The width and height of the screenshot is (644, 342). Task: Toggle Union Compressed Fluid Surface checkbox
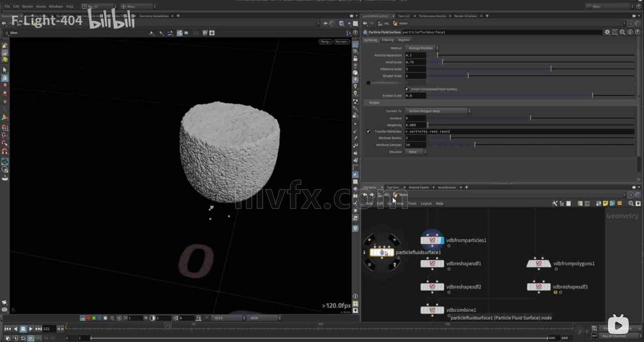pyautogui.click(x=407, y=89)
